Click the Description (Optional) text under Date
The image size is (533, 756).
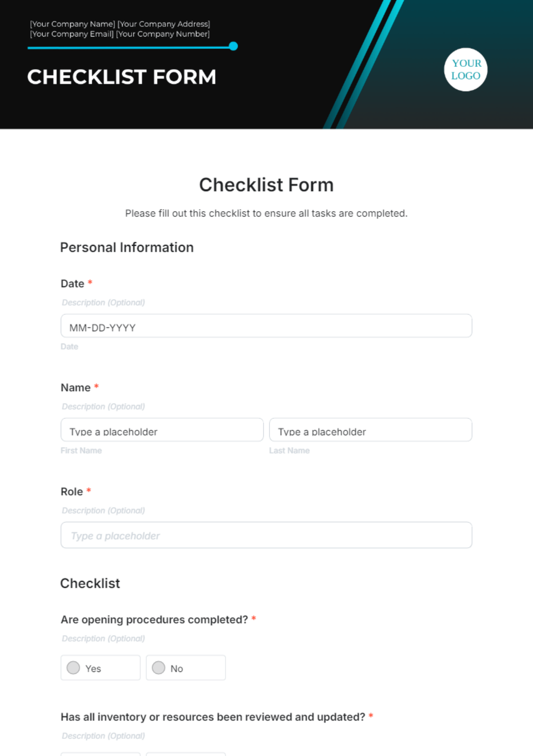pos(103,302)
